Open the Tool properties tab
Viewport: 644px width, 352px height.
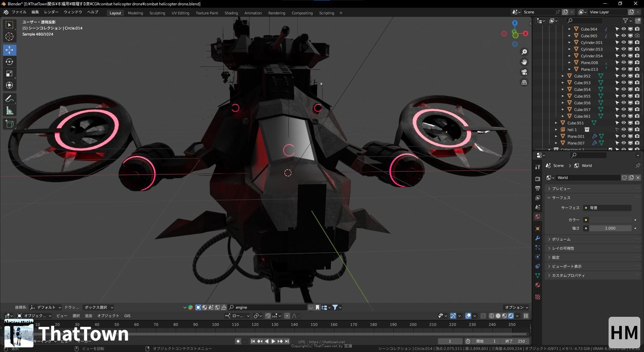click(538, 167)
